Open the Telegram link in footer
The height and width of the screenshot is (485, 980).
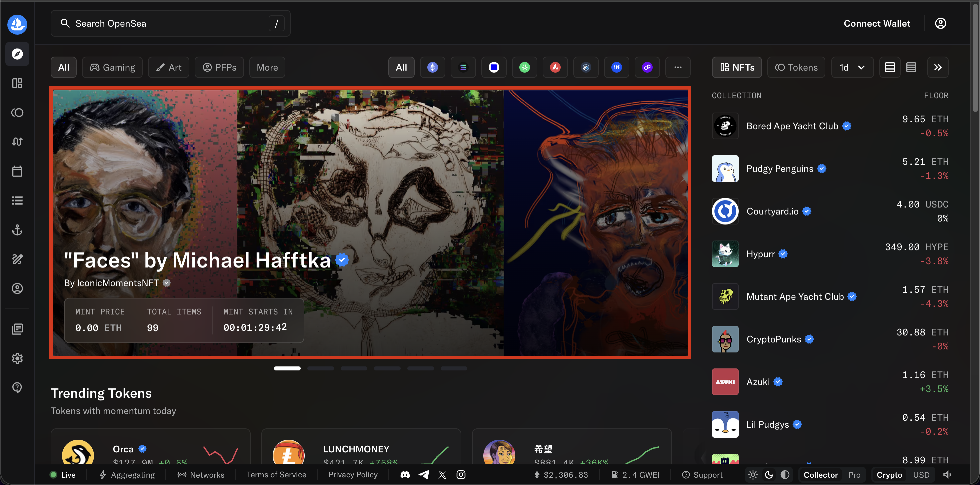pos(424,475)
